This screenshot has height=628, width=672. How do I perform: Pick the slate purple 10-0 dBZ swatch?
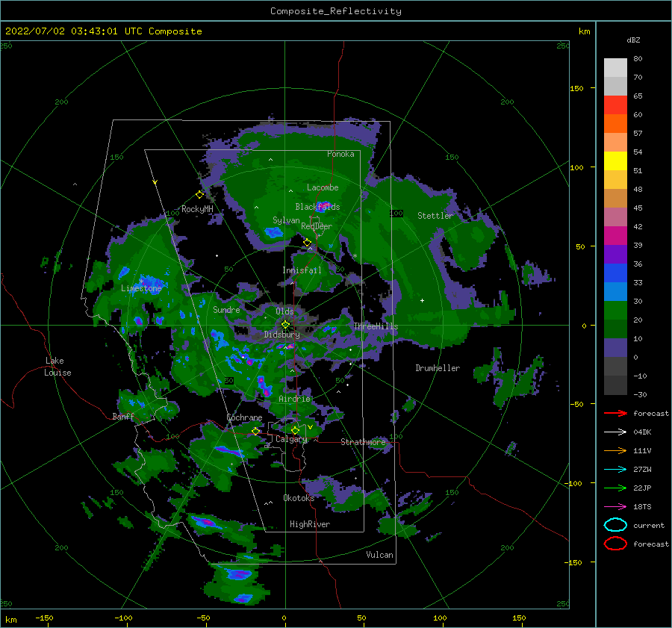point(615,348)
